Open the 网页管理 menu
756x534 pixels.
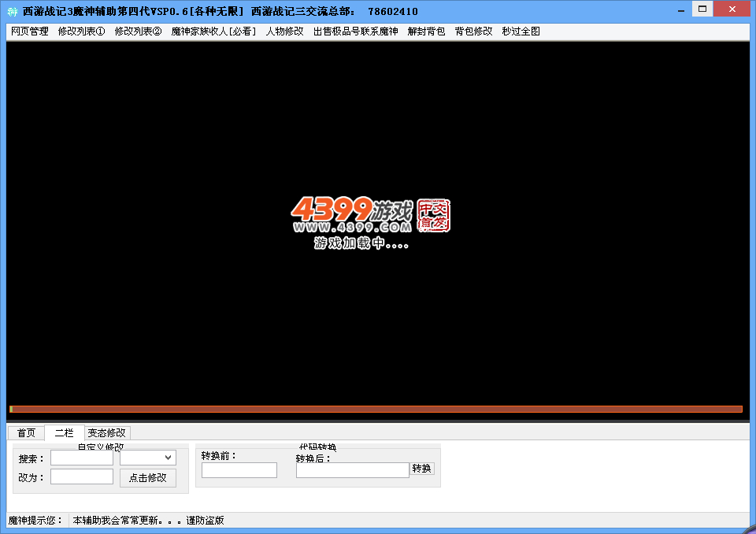tap(30, 32)
